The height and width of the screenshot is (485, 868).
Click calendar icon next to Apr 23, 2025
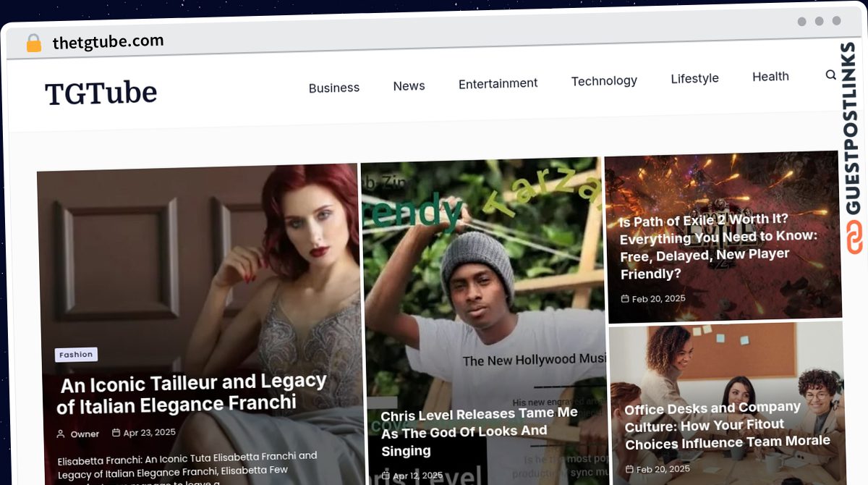116,433
